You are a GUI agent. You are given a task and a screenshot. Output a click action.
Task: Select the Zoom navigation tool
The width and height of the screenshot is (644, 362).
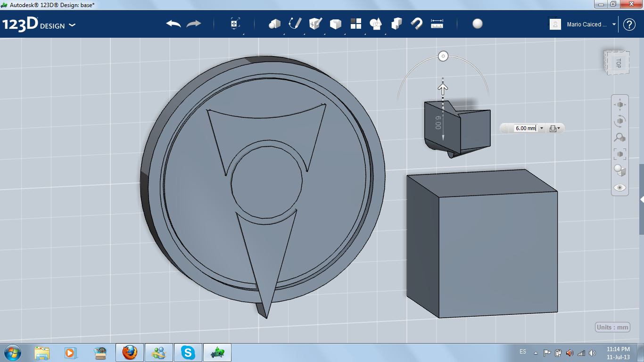pyautogui.click(x=620, y=138)
